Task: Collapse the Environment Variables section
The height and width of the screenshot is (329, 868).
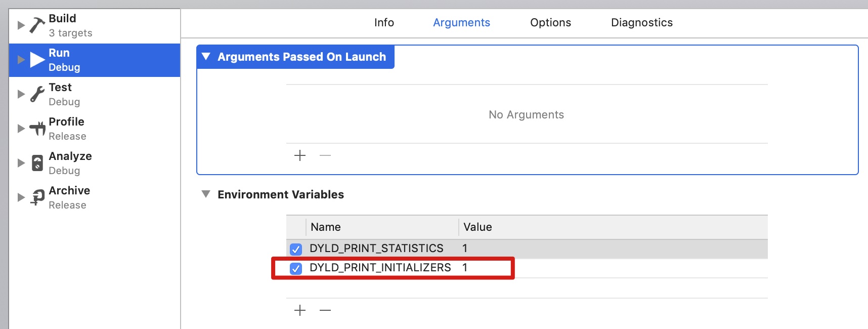Action: pos(206,194)
